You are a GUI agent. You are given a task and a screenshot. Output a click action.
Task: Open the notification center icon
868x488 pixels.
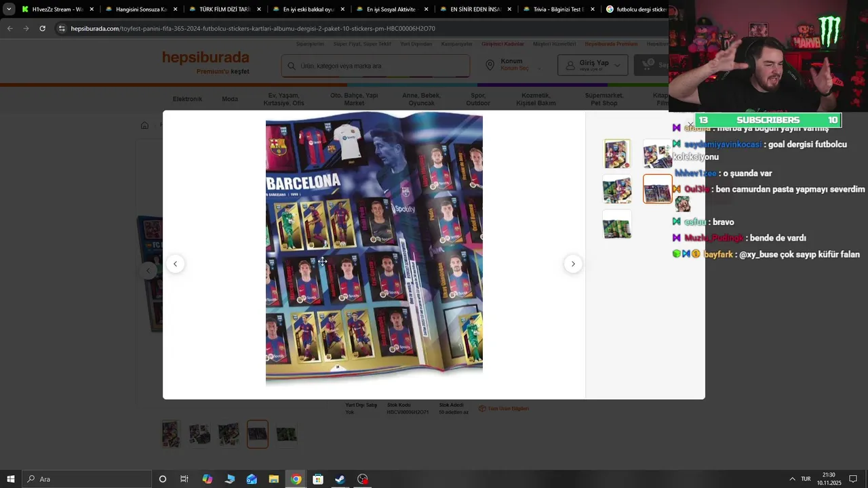[x=853, y=479]
